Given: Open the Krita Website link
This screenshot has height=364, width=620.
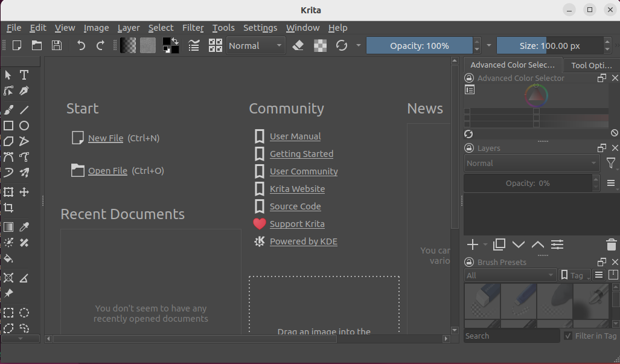Looking at the screenshot, I should (298, 189).
